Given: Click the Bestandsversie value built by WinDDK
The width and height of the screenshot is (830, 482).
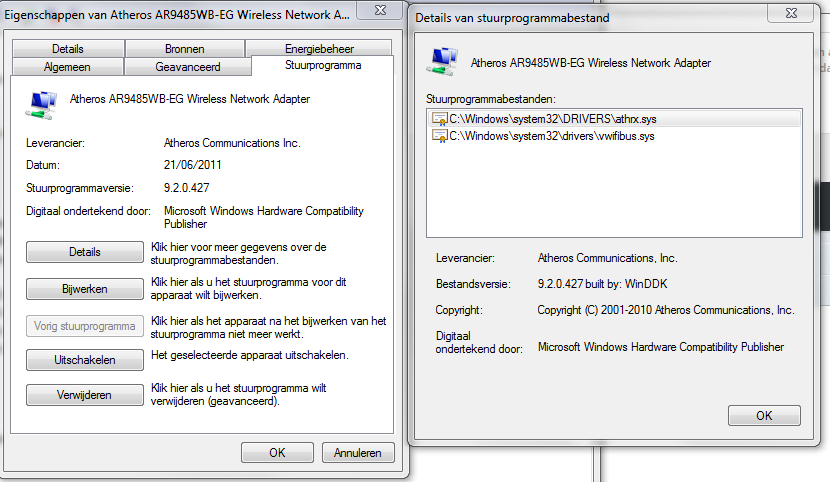Looking at the screenshot, I should tap(602, 284).
